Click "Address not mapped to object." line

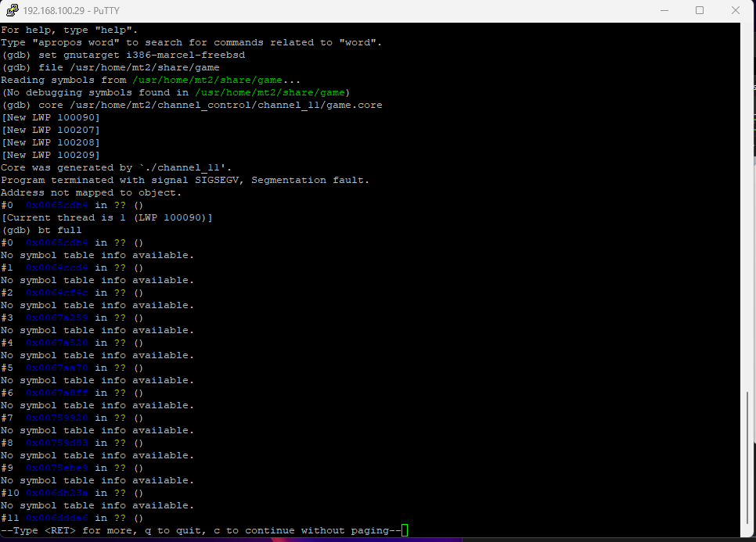point(91,192)
